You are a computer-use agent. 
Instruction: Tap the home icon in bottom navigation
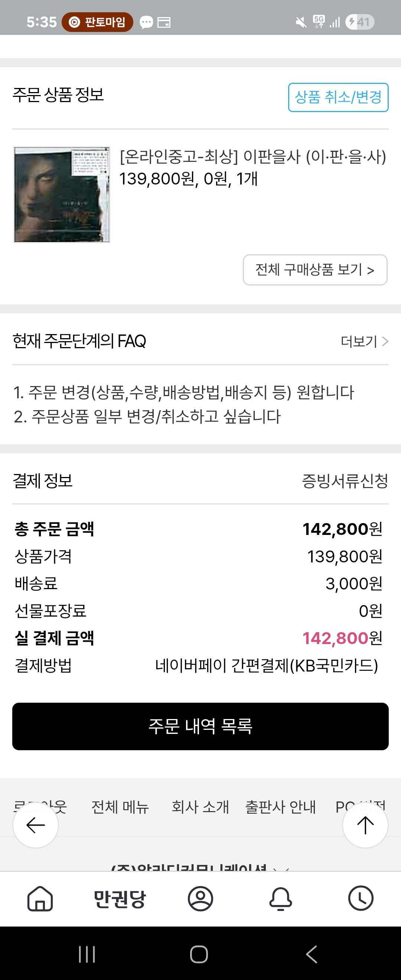click(40, 899)
